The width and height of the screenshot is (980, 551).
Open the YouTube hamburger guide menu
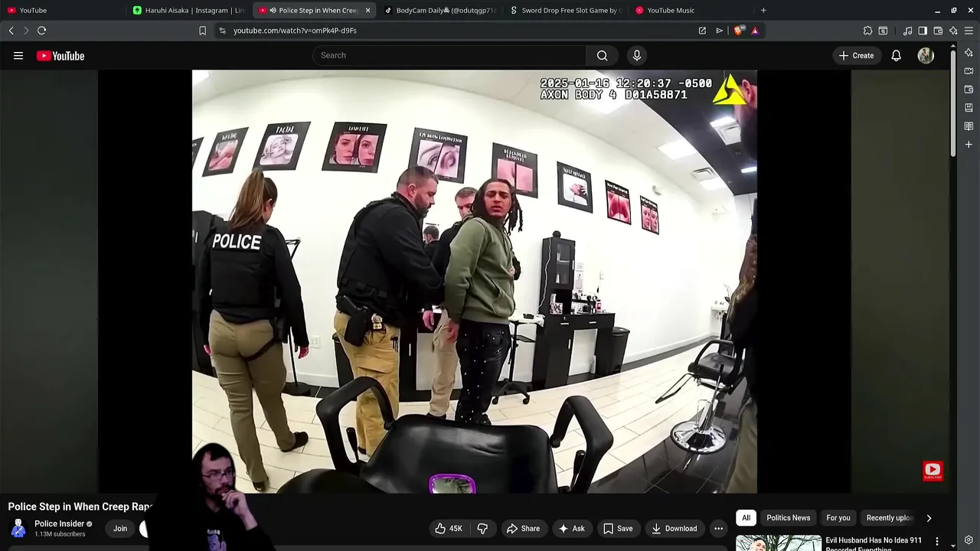(18, 56)
